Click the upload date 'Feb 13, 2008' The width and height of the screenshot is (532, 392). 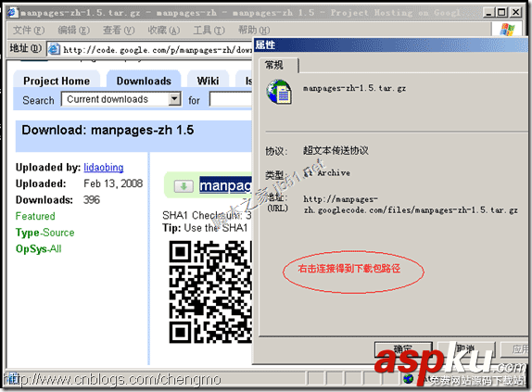point(113,183)
